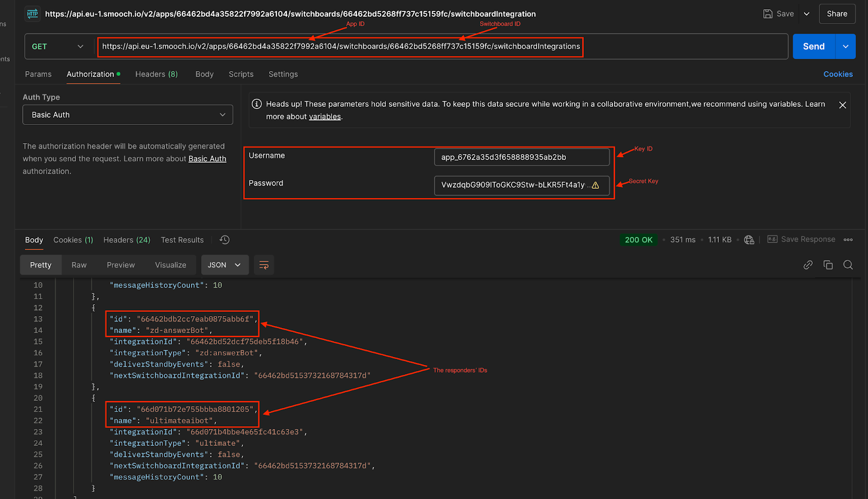Viewport: 868px width, 499px height.
Task: Open the GET method dropdown
Action: [x=57, y=47]
